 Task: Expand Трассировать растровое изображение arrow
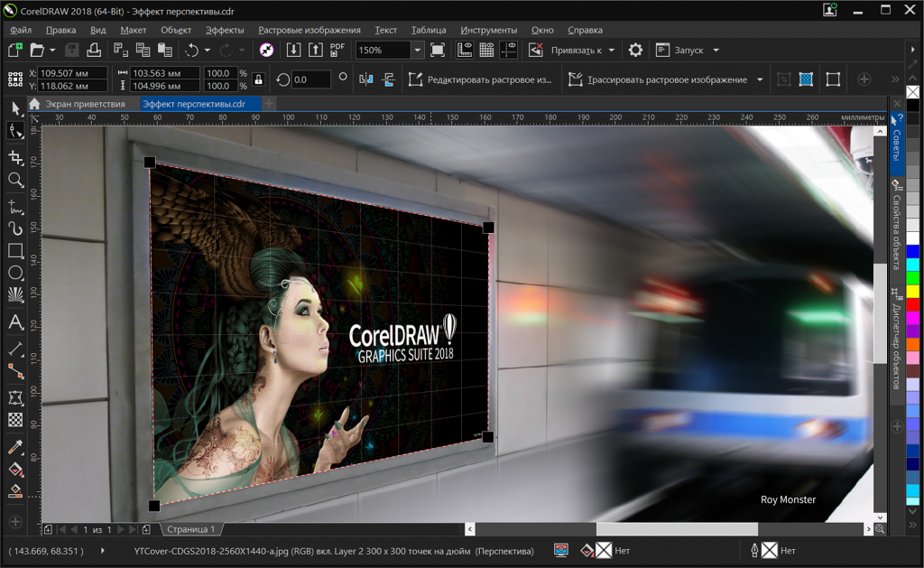760,79
